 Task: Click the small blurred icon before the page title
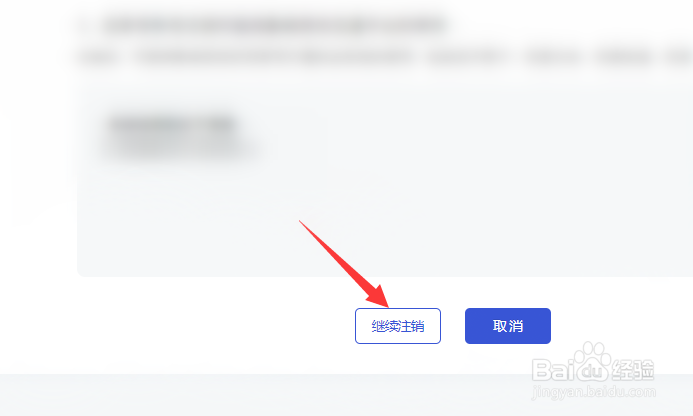(x=85, y=26)
